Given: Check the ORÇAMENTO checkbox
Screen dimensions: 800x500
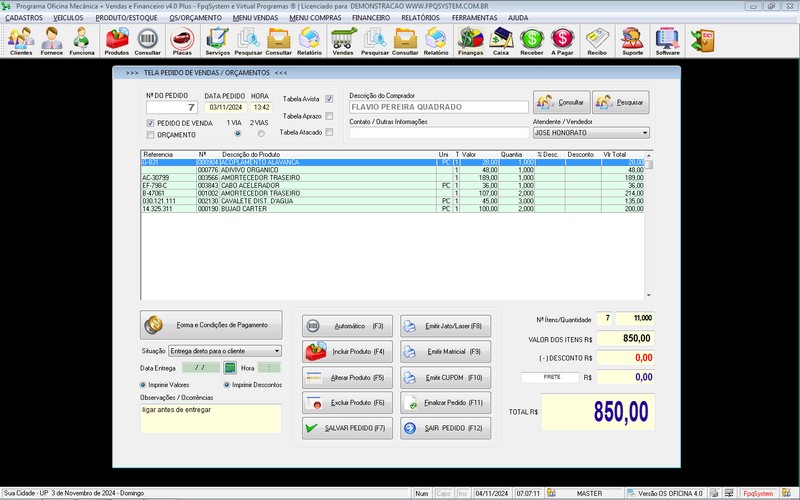Looking at the screenshot, I should (x=151, y=134).
